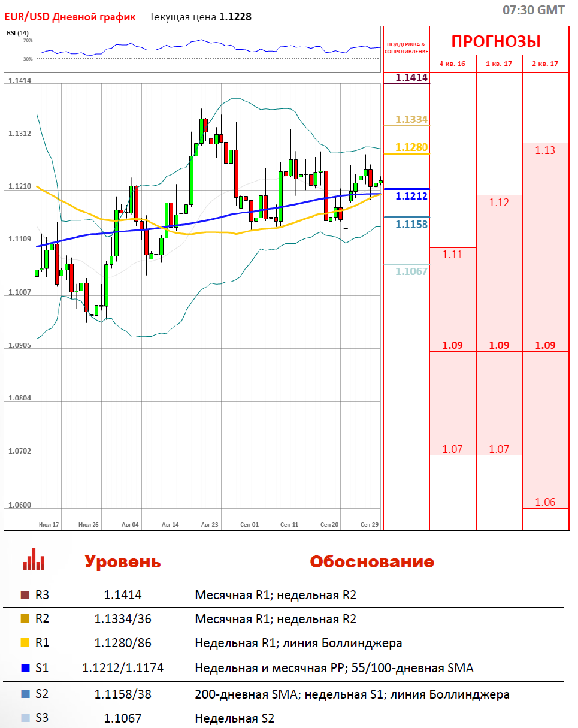
Task: Click the 1.1067 support level label
Action: click(411, 271)
